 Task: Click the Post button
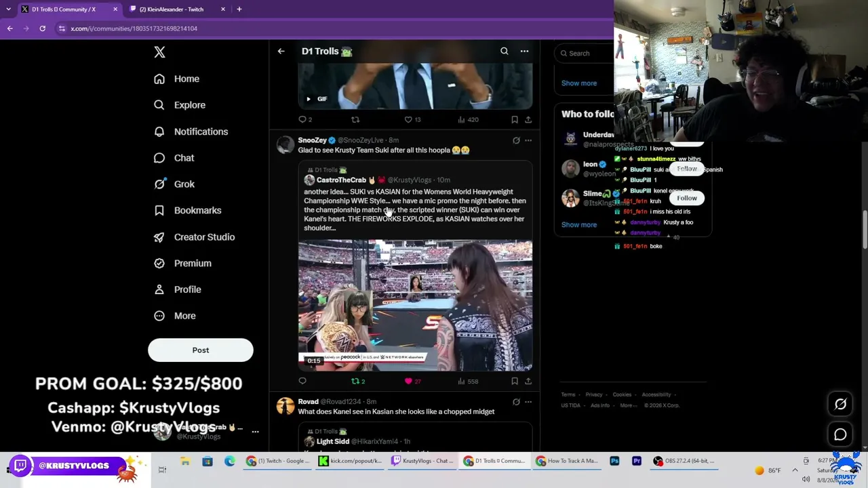coord(201,350)
